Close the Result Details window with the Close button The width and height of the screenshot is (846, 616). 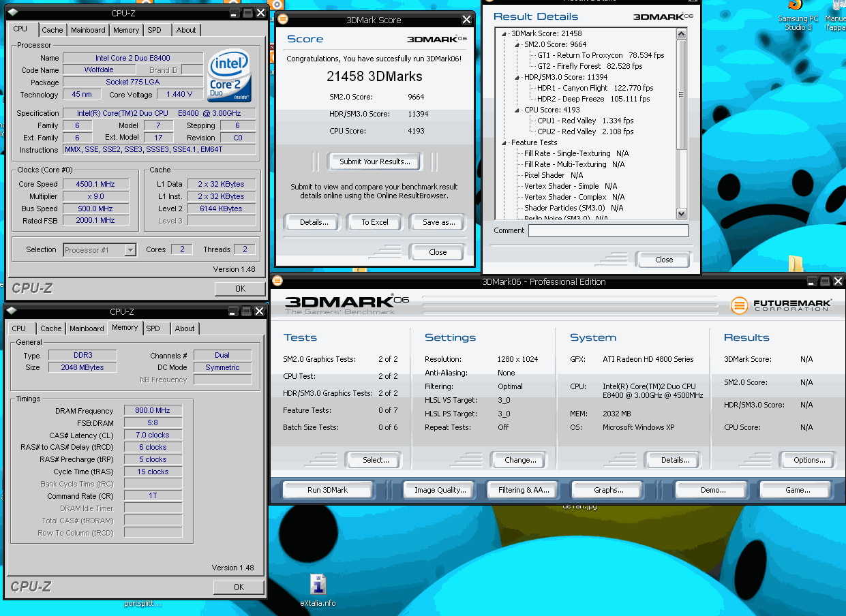664,260
